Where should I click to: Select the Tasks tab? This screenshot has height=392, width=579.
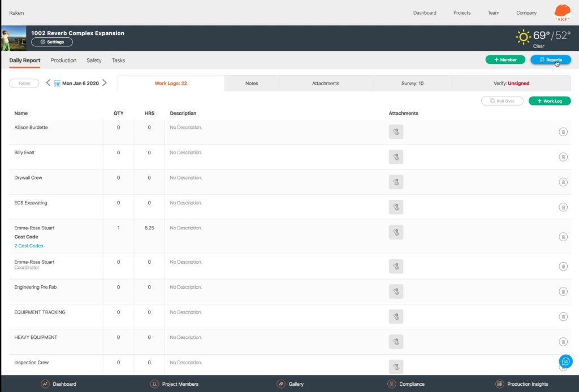point(118,60)
